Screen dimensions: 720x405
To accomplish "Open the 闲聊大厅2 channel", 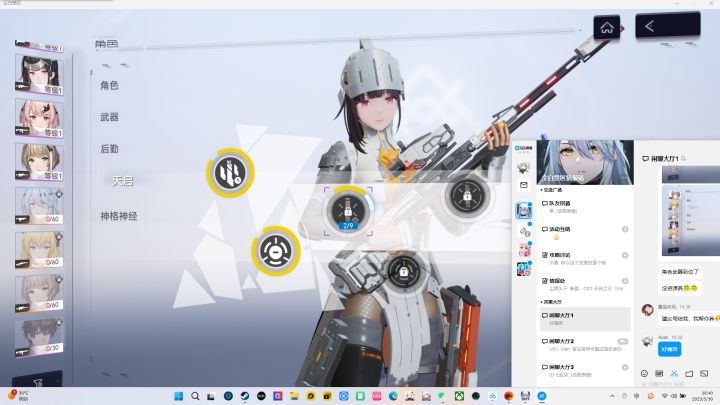I will pyautogui.click(x=585, y=345).
